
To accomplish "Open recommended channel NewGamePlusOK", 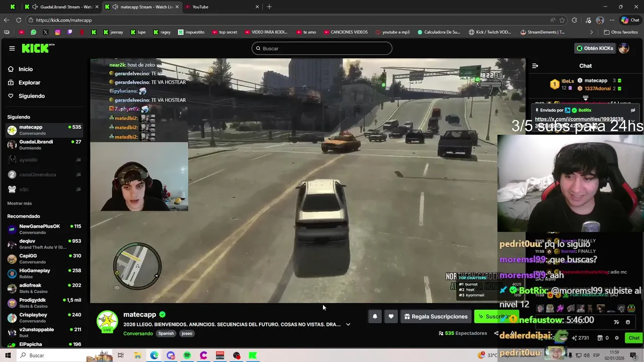I will (x=44, y=229).
